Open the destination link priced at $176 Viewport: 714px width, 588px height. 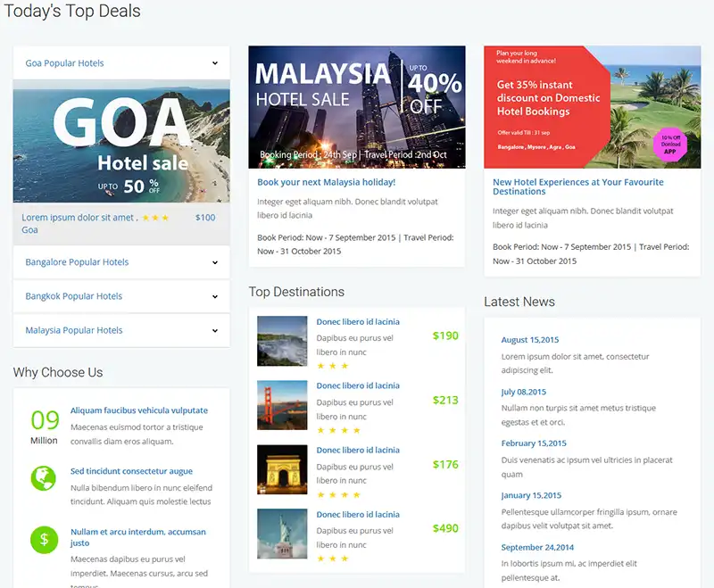pyautogui.click(x=358, y=450)
